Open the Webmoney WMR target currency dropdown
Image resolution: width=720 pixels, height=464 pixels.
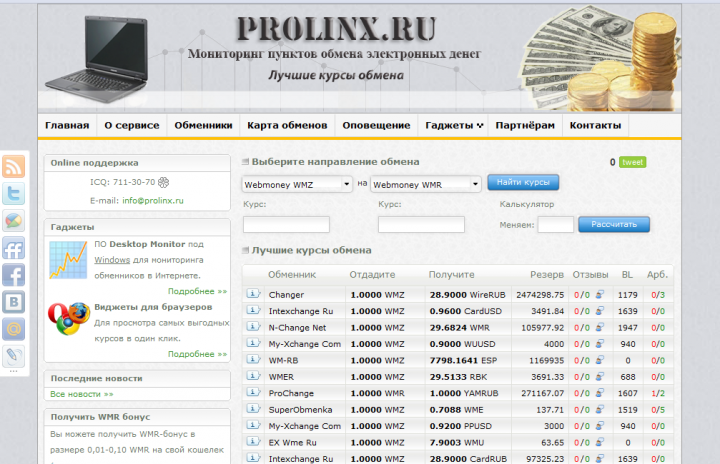pyautogui.click(x=426, y=184)
